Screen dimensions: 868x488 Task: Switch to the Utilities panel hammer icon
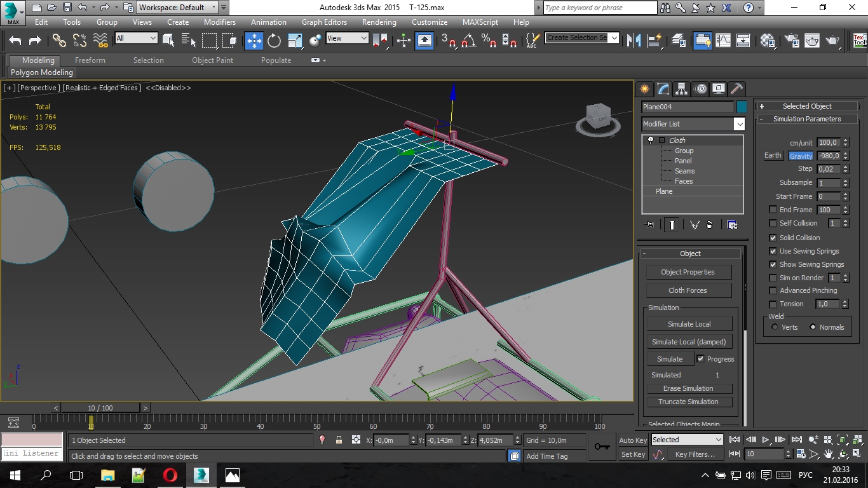click(x=736, y=89)
